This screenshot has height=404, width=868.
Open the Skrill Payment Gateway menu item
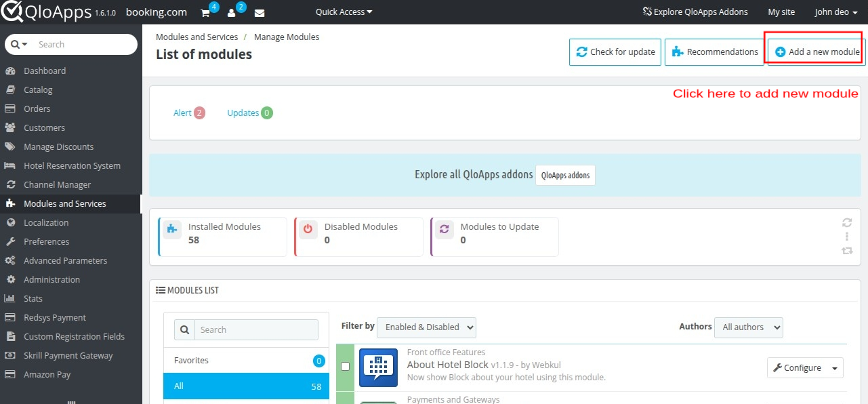pos(71,355)
